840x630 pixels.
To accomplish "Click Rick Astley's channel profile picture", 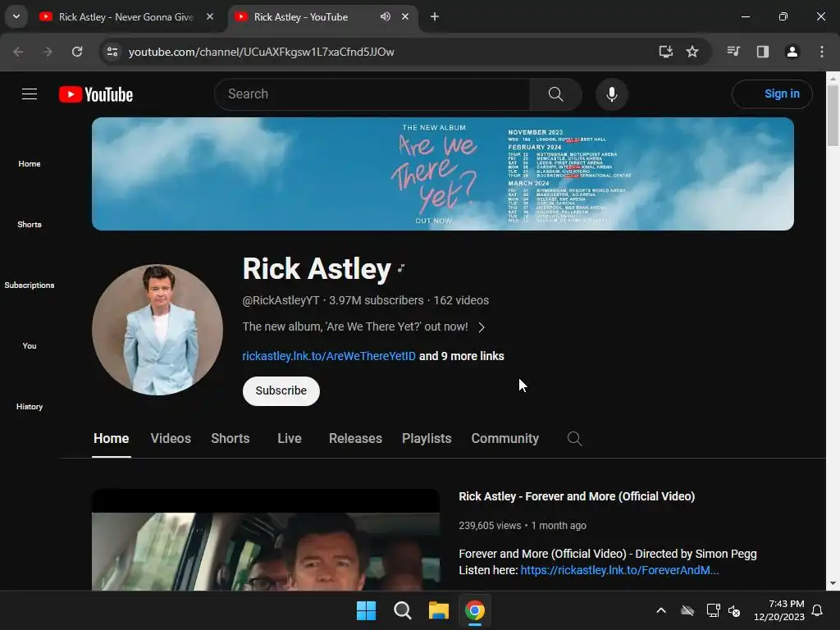I will pyautogui.click(x=157, y=330).
